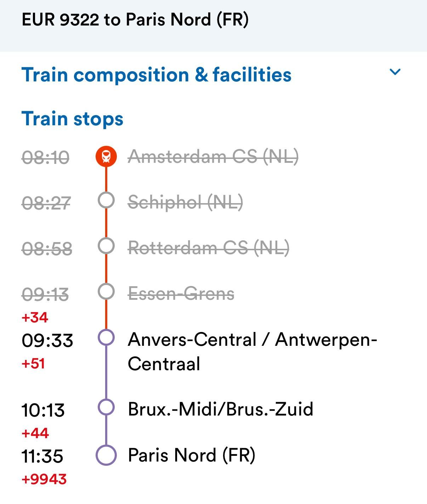Click the +9943 delay indicator
The height and width of the screenshot is (504, 427).
pos(44,479)
